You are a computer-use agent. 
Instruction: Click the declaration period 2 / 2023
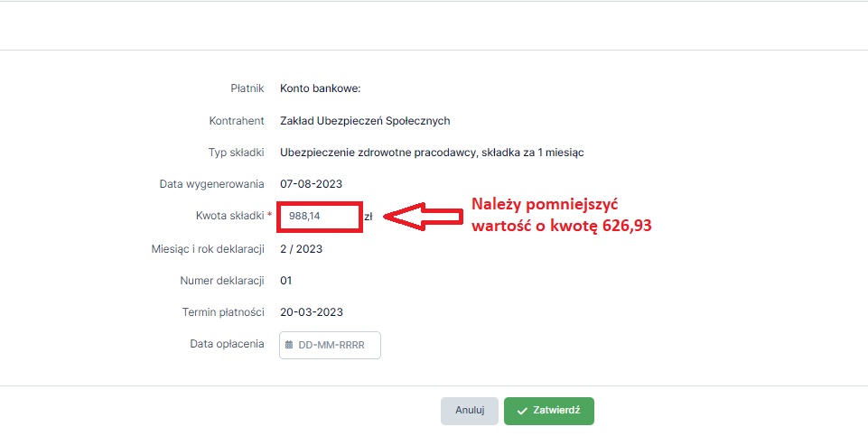[301, 249]
